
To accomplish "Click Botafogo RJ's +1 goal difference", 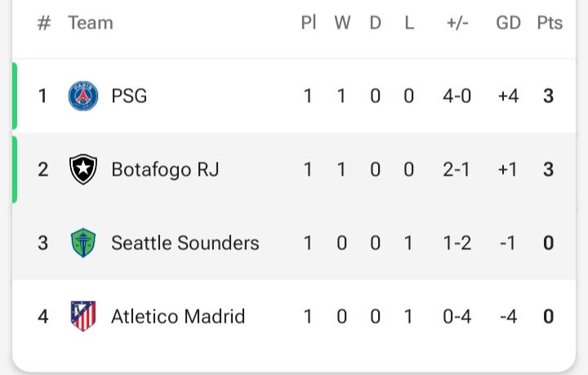I will (x=508, y=170).
